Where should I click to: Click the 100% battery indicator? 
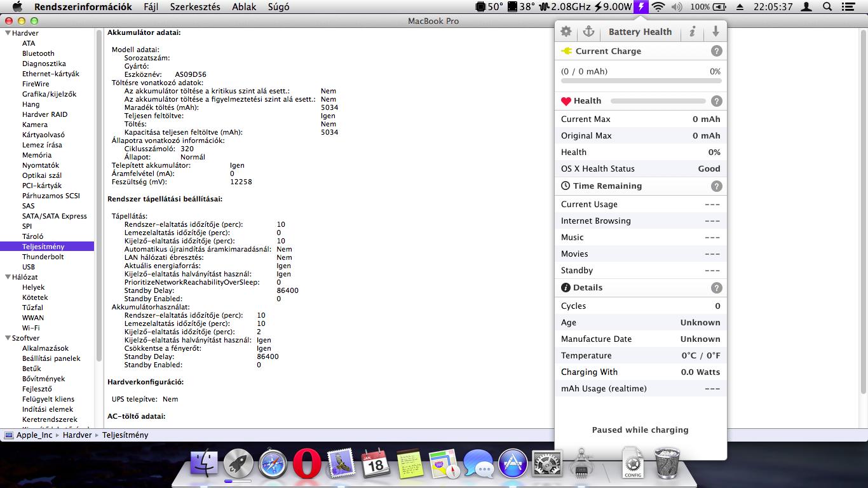click(709, 7)
